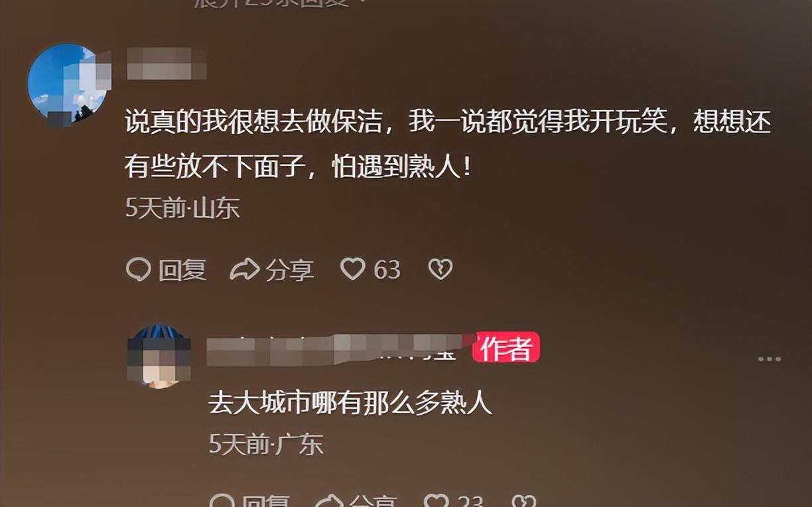Like the comment with 63 likes via heart icon

tap(353, 269)
